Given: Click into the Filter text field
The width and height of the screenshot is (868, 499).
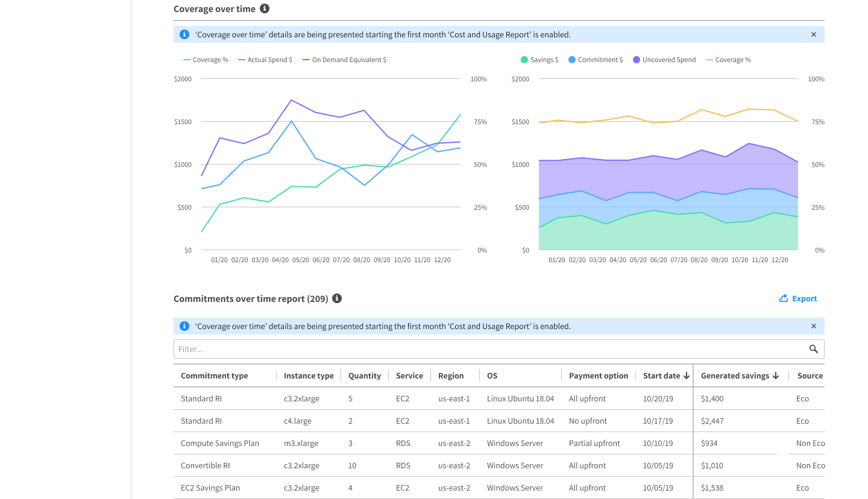Looking at the screenshot, I should [488, 349].
